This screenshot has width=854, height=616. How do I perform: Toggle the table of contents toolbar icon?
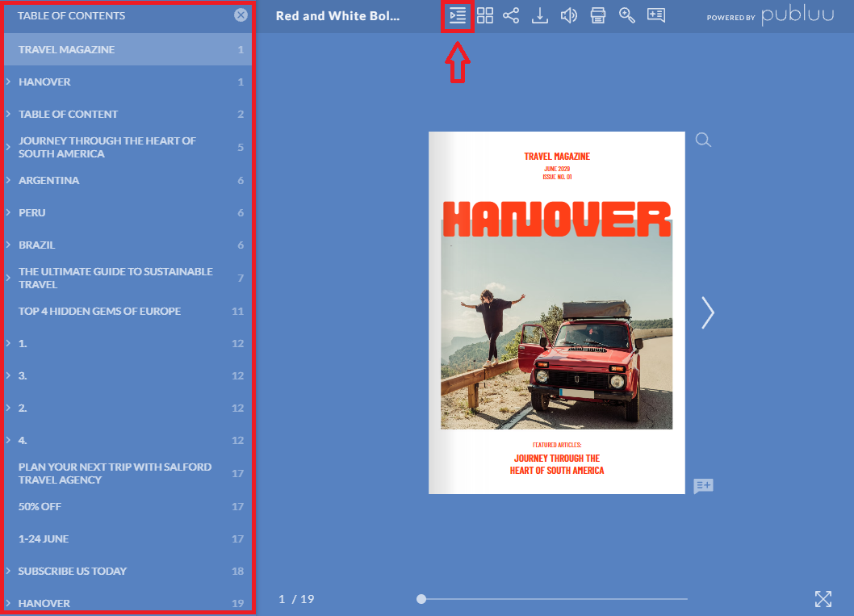point(458,16)
